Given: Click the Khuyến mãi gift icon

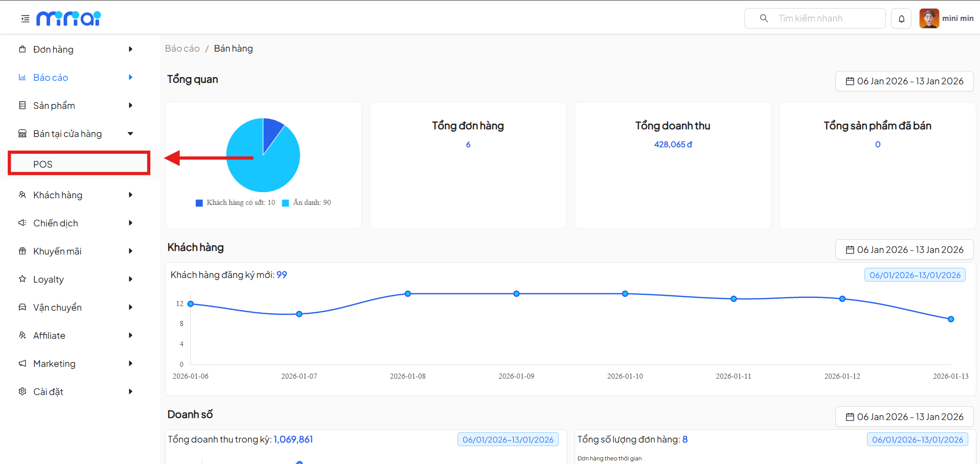Looking at the screenshot, I should (x=22, y=251).
